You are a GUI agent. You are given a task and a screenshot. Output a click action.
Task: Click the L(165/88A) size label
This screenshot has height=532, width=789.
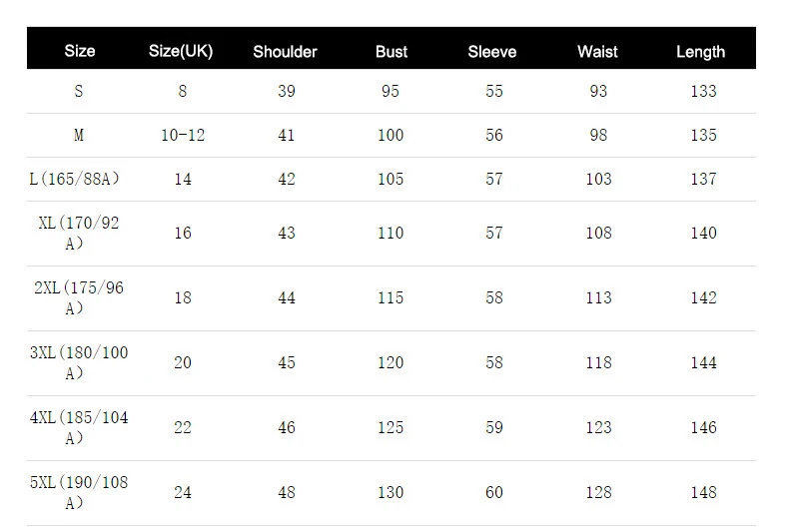point(75,180)
